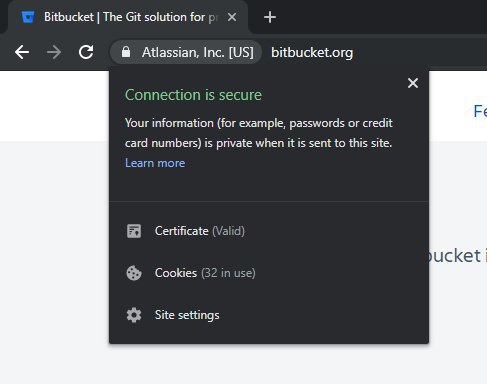This screenshot has width=487, height=384.
Task: Click the bitbucket.org URL field
Action: 312,52
